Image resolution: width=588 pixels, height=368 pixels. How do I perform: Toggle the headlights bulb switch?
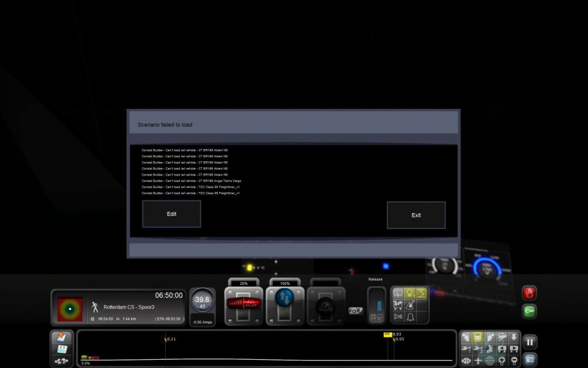[409, 293]
